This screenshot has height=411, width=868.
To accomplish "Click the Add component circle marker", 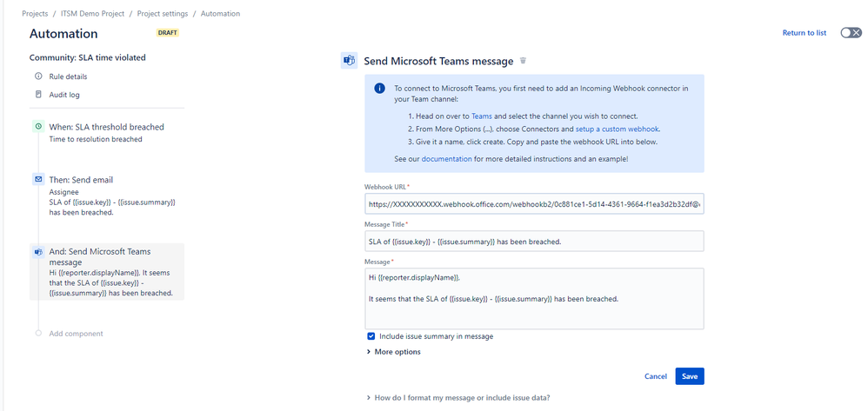I will (x=38, y=334).
